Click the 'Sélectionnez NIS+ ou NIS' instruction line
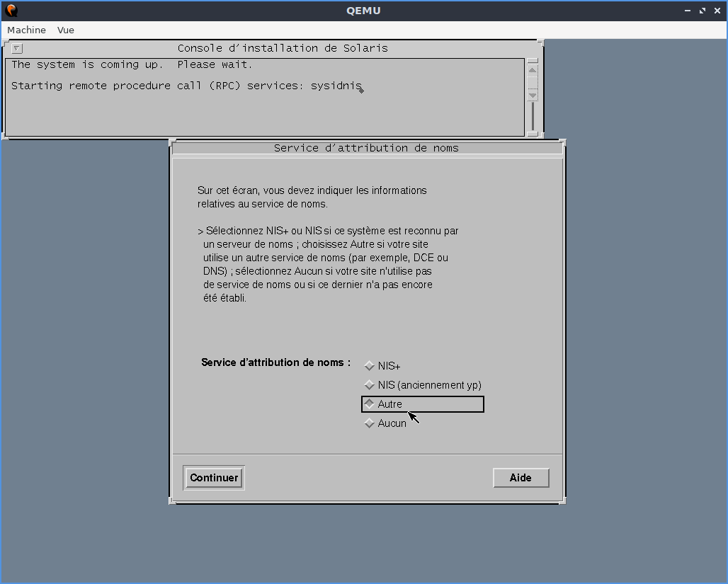 pos(329,231)
